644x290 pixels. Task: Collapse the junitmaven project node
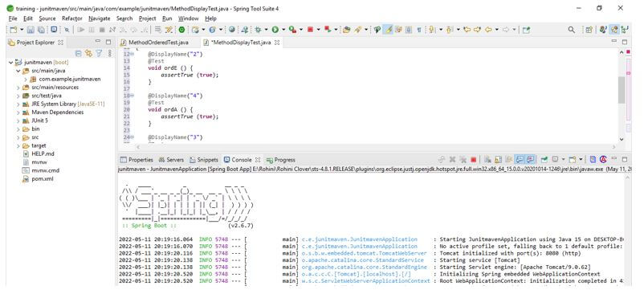click(11, 63)
